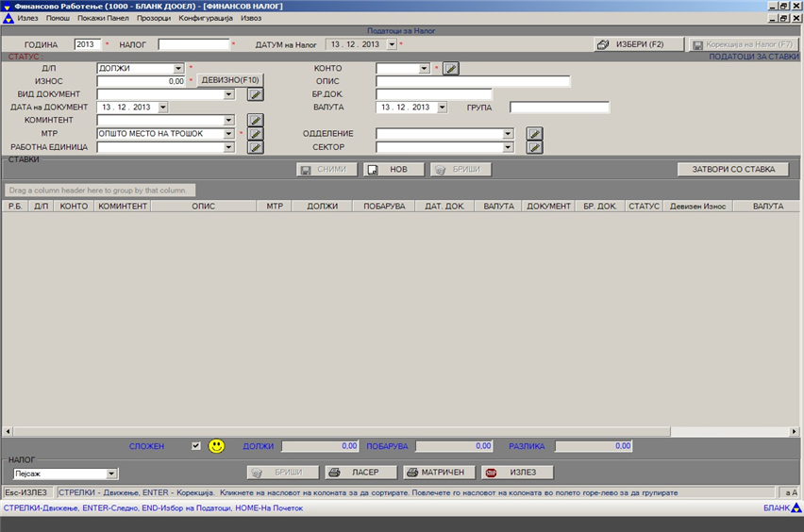Screen dimensions: 804x532
Task: Click the pencil icon next to РАБОТНА ЕДИНИЦА
Action: (255, 147)
